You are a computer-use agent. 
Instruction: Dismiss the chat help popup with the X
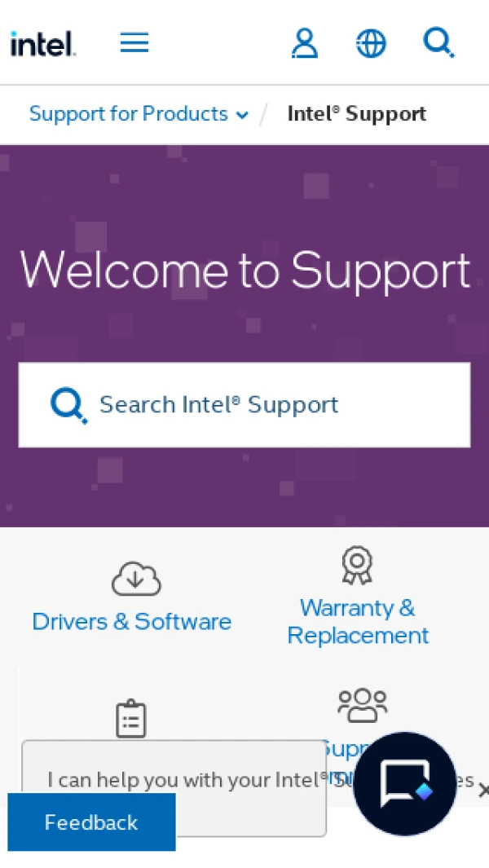(x=483, y=790)
